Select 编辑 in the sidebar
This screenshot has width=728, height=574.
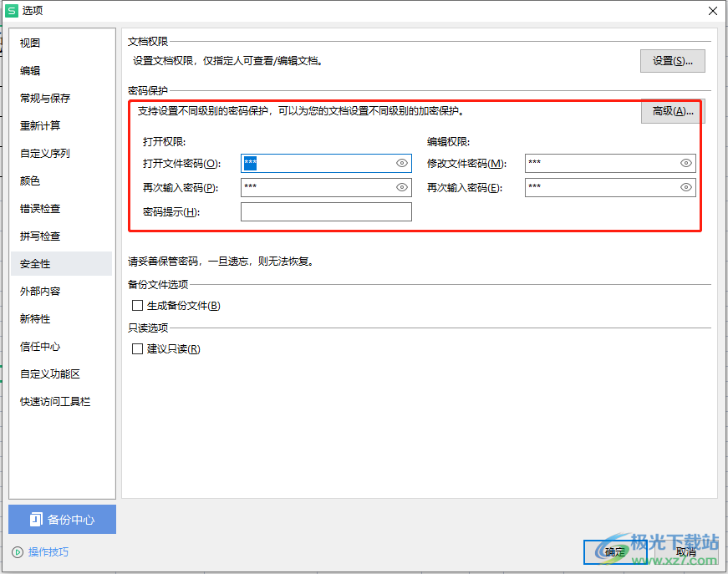click(61, 70)
